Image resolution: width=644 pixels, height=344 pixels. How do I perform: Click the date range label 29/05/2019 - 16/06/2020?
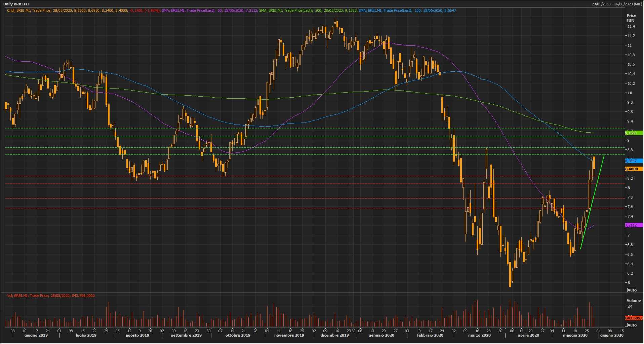click(x=617, y=4)
